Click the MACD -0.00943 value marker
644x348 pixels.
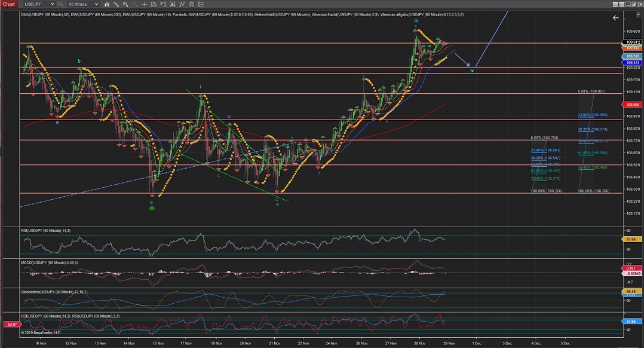pyautogui.click(x=631, y=273)
